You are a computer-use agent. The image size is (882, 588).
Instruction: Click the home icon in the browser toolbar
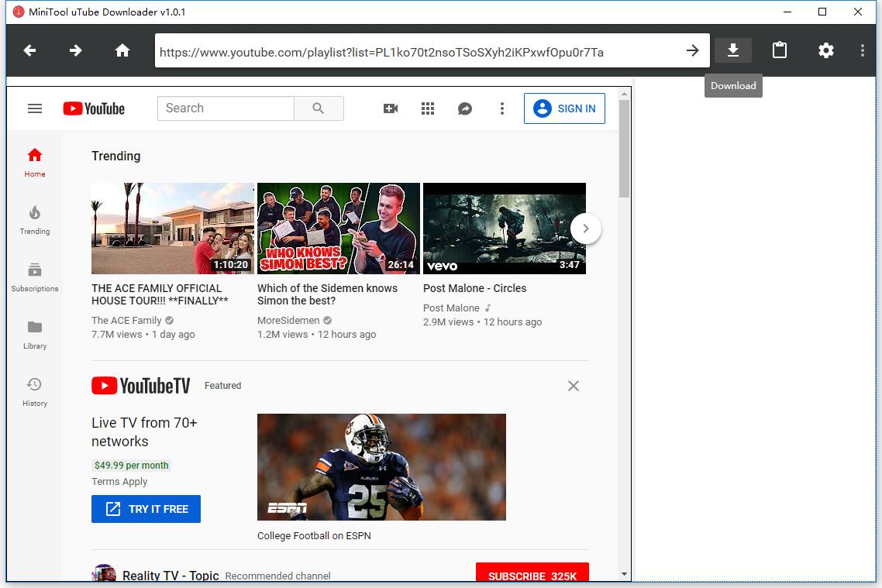(x=122, y=50)
